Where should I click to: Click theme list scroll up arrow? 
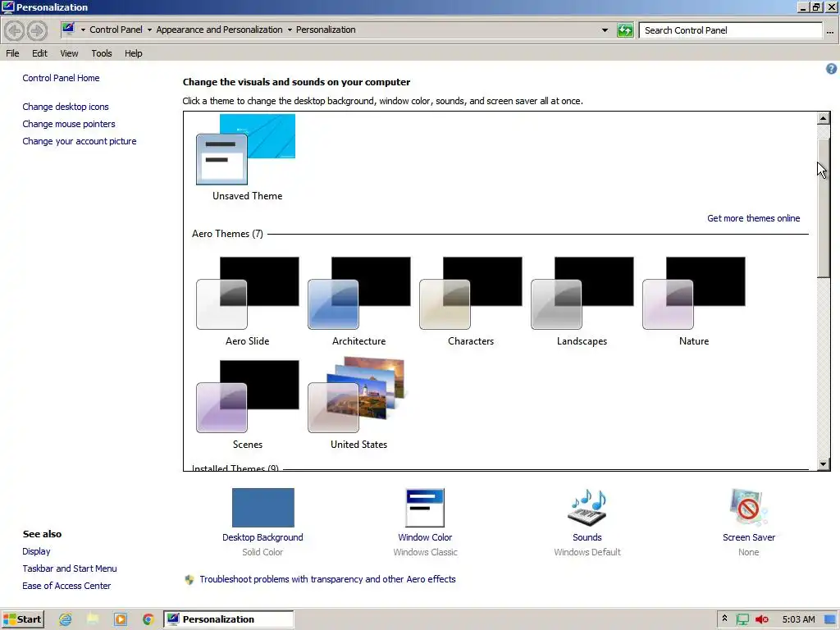(824, 118)
